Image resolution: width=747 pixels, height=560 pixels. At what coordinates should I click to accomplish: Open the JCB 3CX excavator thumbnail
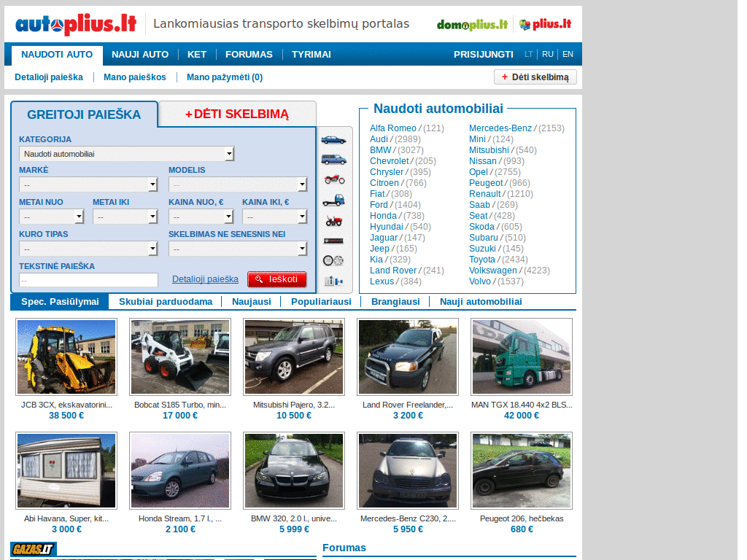[66, 357]
